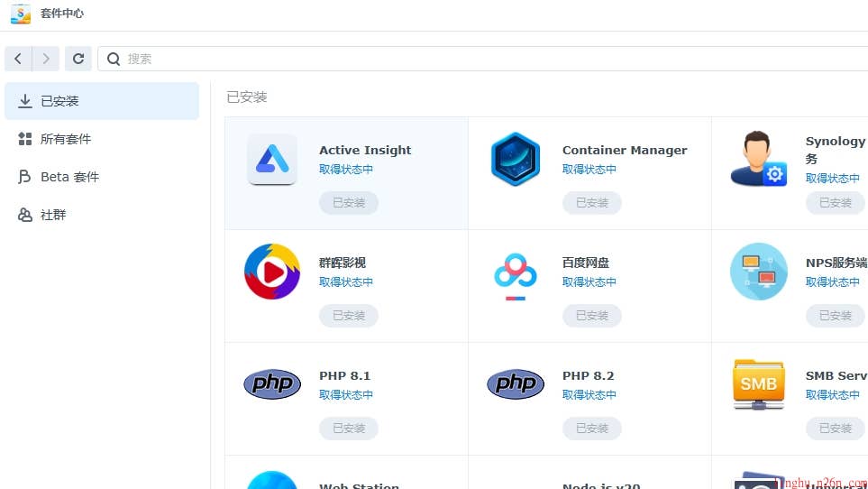Viewport: 868px width, 489px height.
Task: Go forward with the right arrow button
Action: [x=46, y=59]
